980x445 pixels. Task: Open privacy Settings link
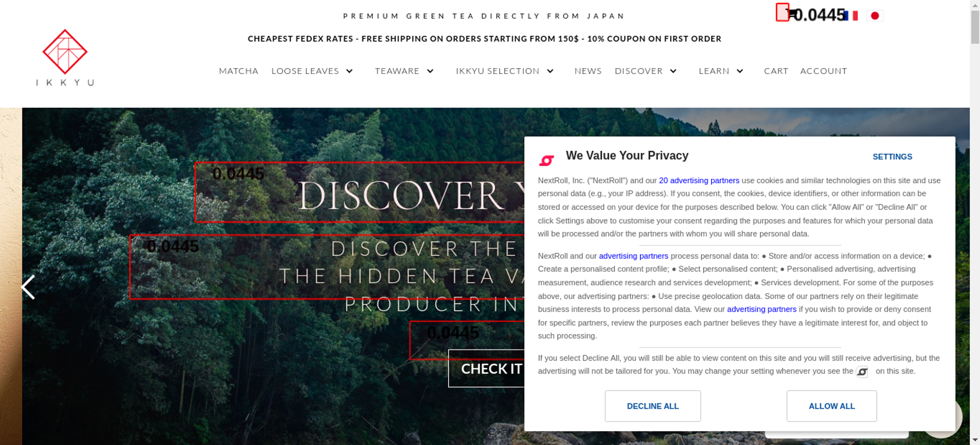(x=892, y=157)
